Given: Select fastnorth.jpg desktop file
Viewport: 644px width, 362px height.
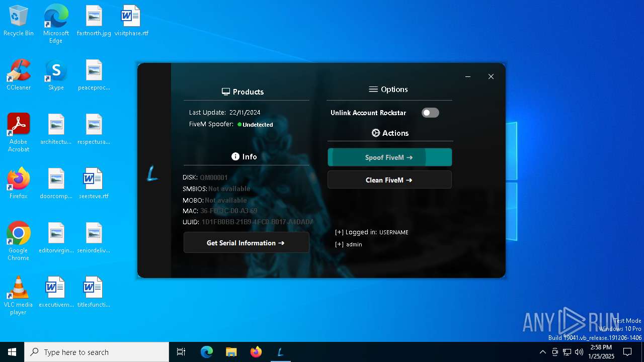Looking at the screenshot, I should click(94, 21).
